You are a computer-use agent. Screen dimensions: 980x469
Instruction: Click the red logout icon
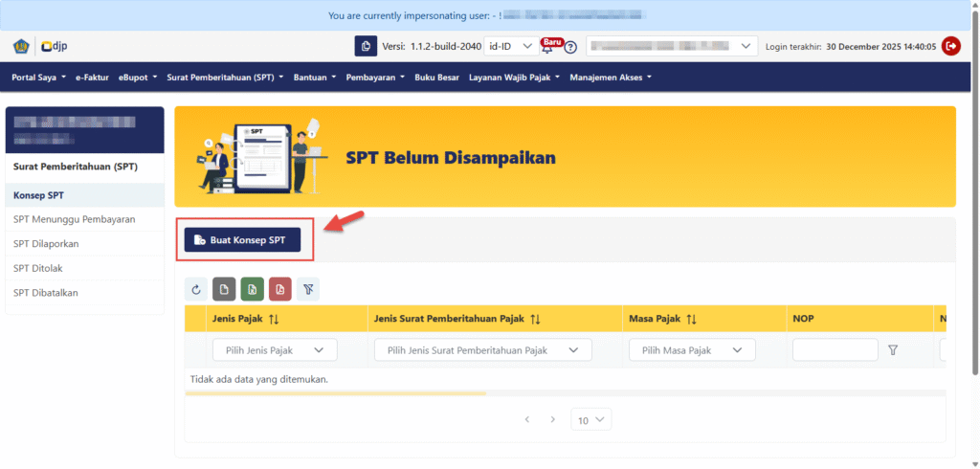point(950,46)
